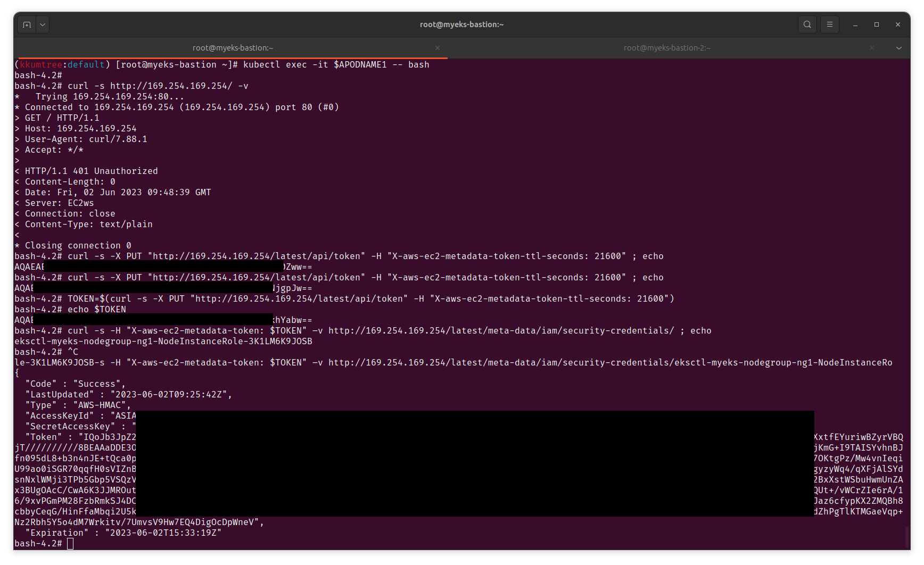Screen dimensions: 924x565
Task: Click the '"AccessKeyId"' line
Action: (x=81, y=416)
